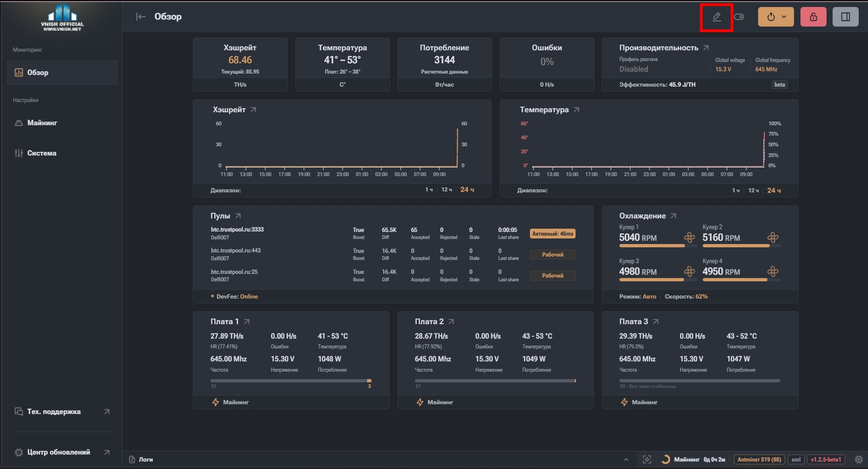Set Температура chart range to 24 ч

774,190
